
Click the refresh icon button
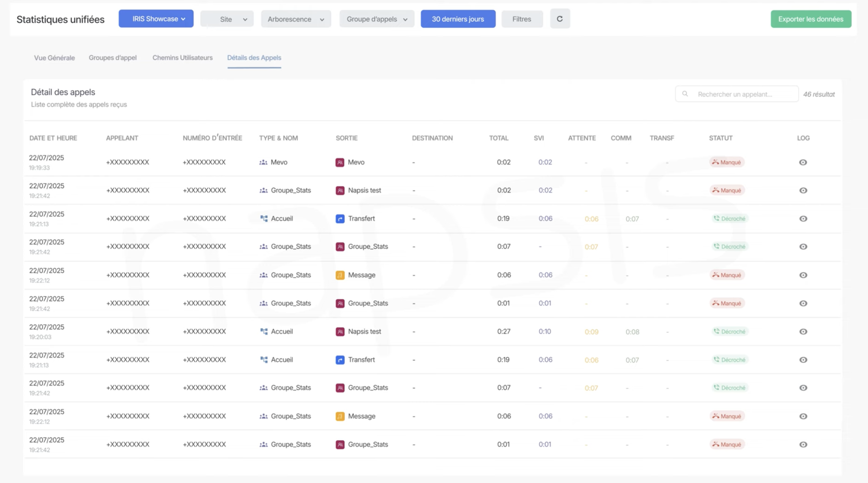[x=560, y=19]
